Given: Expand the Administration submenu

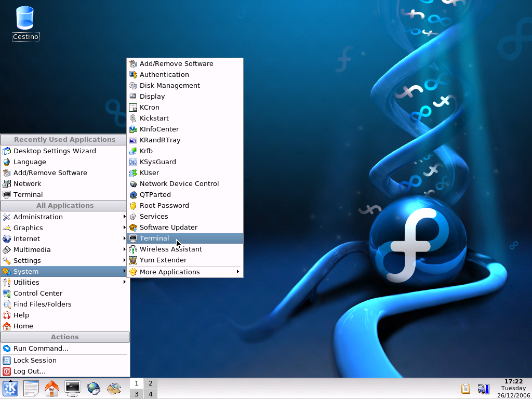Looking at the screenshot, I should click(x=64, y=217).
